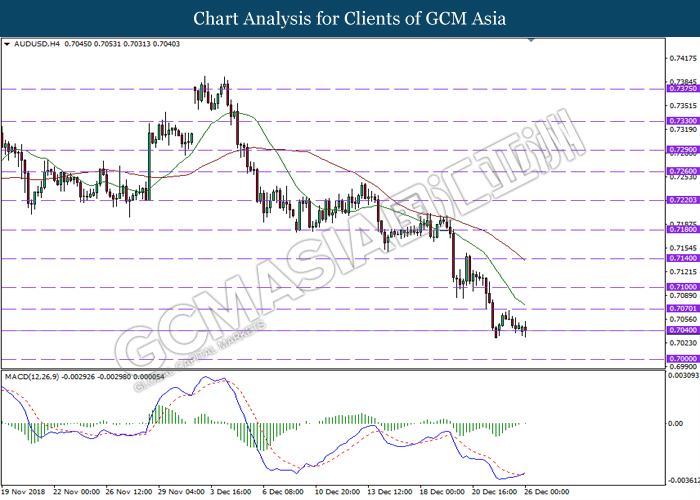Click the 3 Dec 16:00 time label
Viewport: 700px width, 500px height.
[231, 492]
